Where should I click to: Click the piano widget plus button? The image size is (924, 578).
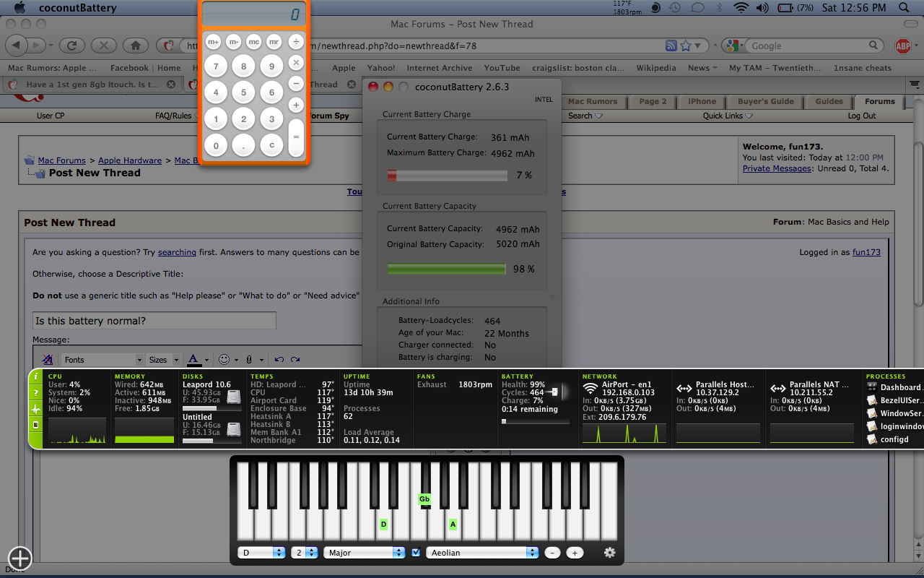[x=575, y=553]
